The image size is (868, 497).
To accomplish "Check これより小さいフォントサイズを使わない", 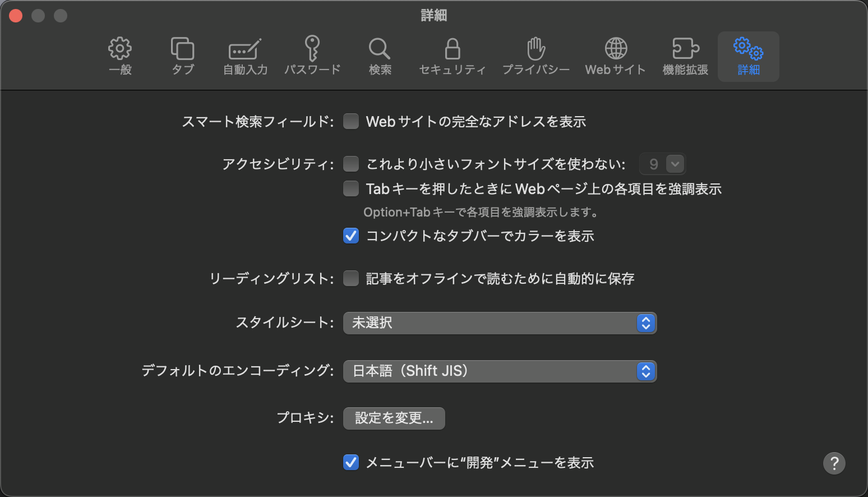I will pos(351,164).
